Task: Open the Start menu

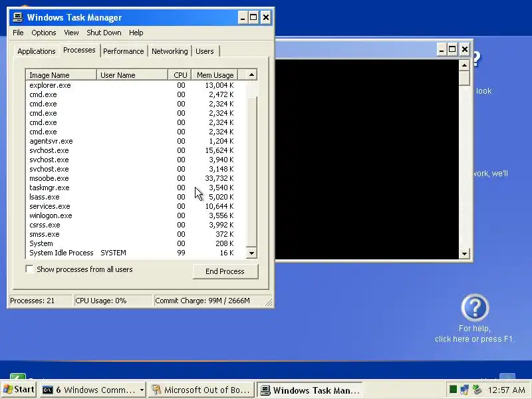Action: [x=19, y=390]
